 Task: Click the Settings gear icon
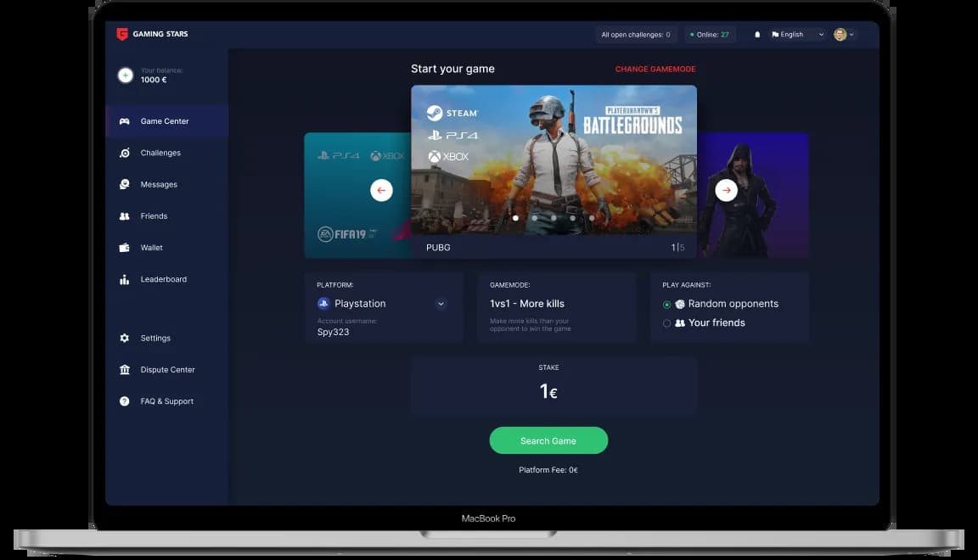point(125,338)
